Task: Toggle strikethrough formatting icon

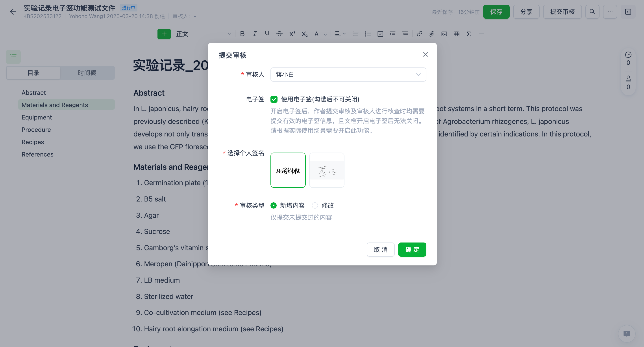Action: coord(279,34)
